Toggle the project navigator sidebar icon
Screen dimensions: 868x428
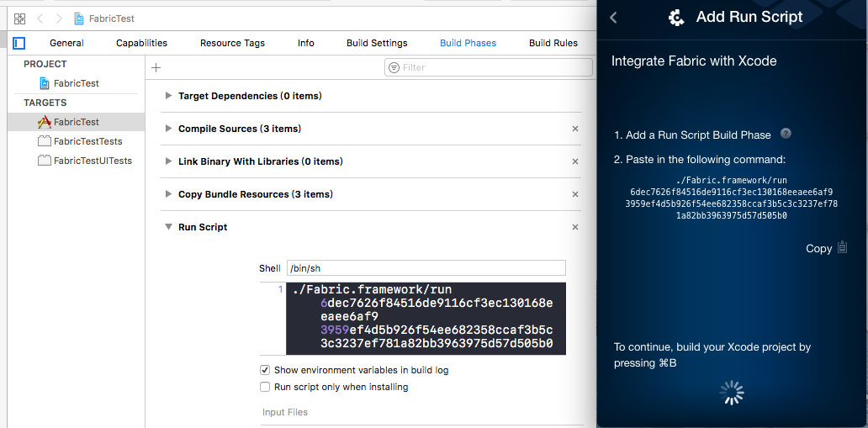coord(19,43)
